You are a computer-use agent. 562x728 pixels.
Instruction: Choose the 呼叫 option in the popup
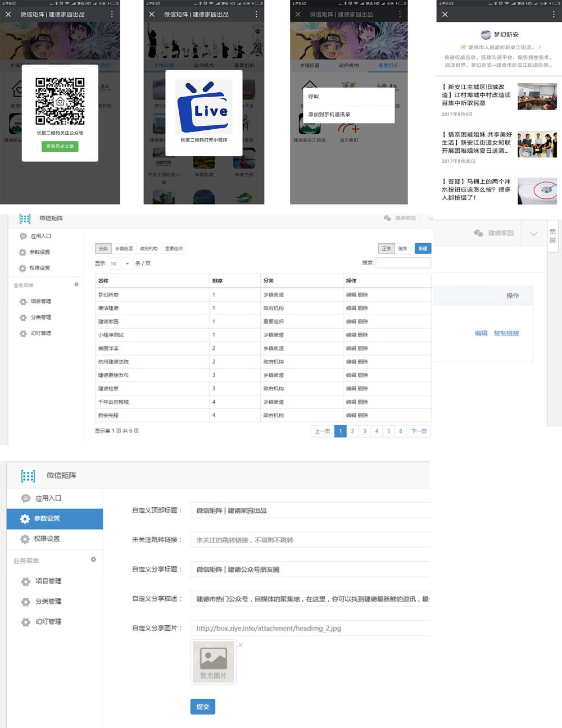coord(314,97)
